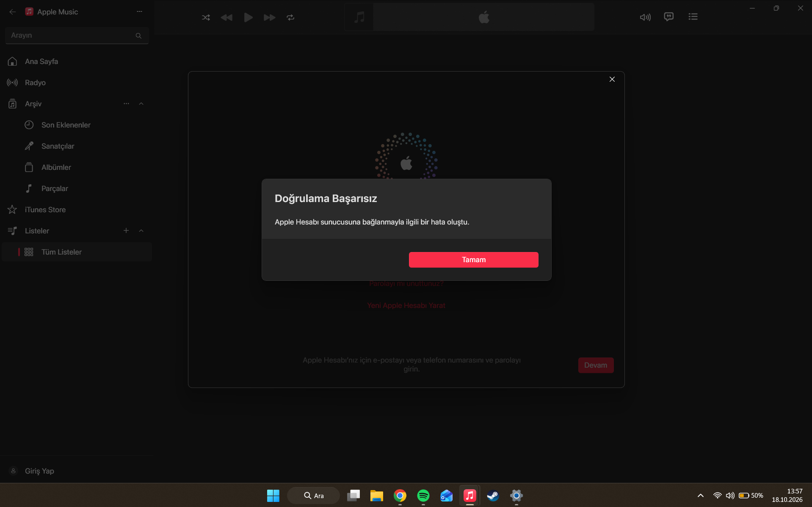Click the previous track rewind icon
The height and width of the screenshot is (507, 812).
point(226,17)
